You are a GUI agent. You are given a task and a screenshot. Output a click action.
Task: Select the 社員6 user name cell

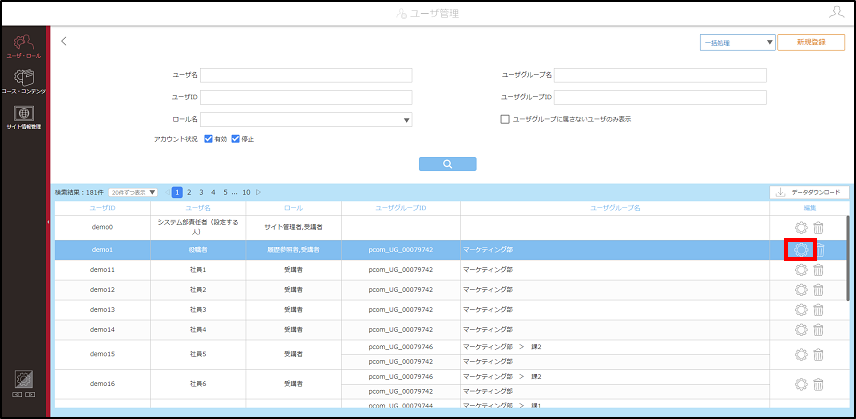click(x=198, y=384)
